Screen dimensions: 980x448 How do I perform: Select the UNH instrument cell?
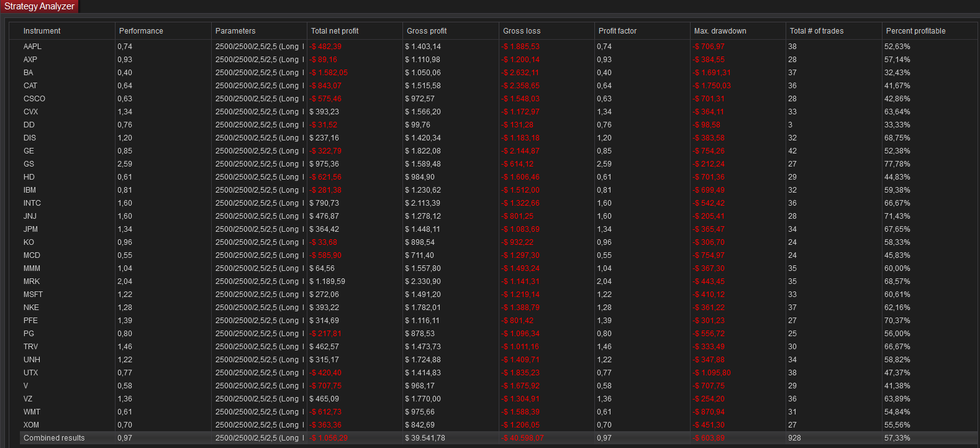click(x=32, y=360)
